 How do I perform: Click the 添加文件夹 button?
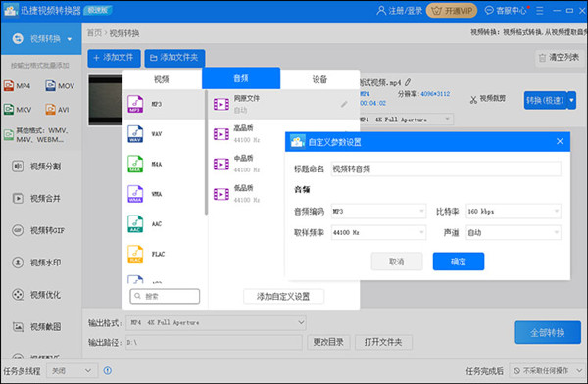point(174,58)
